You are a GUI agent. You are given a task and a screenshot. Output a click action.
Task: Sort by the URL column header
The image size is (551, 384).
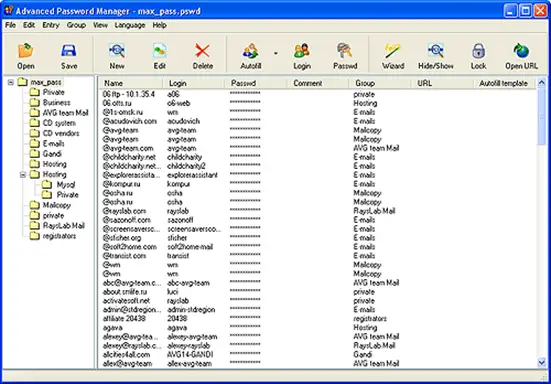tap(442, 83)
